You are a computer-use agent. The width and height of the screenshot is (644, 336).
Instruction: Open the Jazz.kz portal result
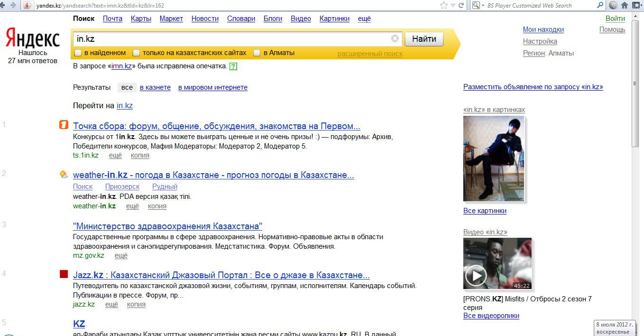click(221, 275)
